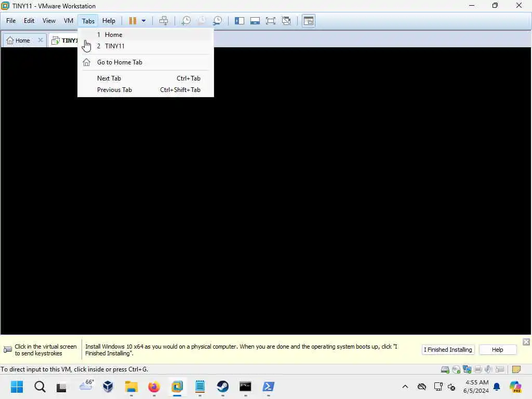
Task: Click the Pause VM toolbar button
Action: tap(132, 21)
